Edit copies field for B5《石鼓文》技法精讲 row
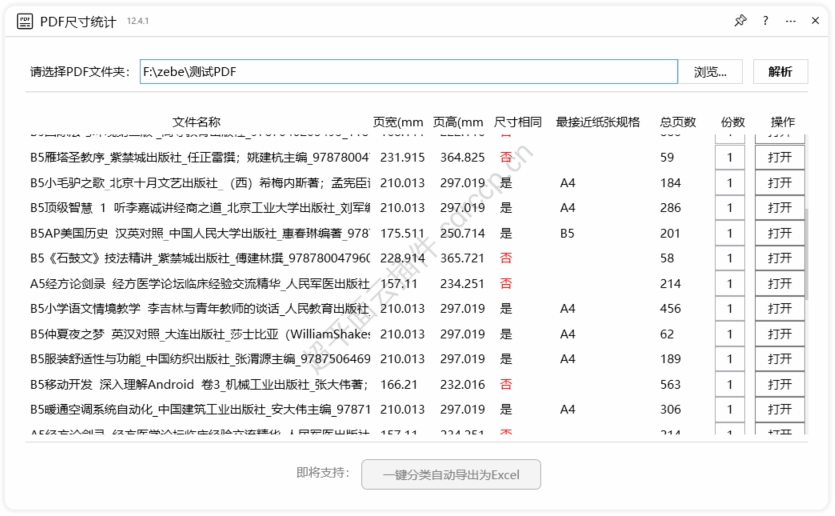 click(x=730, y=258)
